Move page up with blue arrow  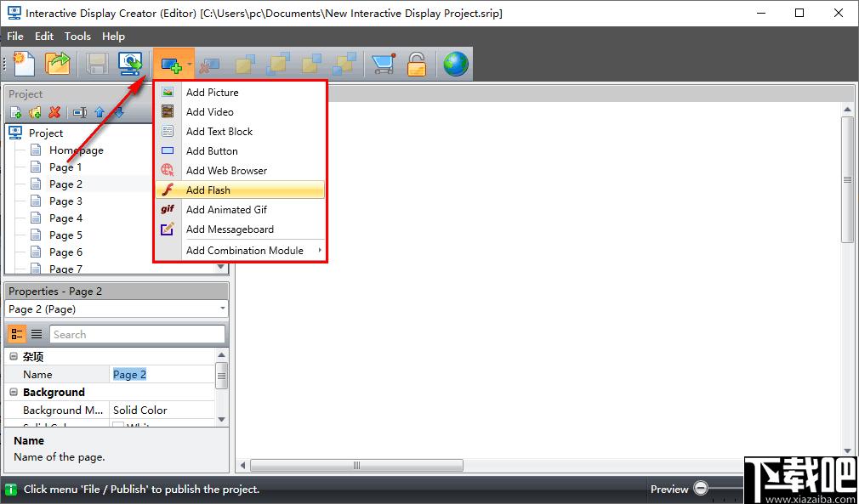pos(100,113)
